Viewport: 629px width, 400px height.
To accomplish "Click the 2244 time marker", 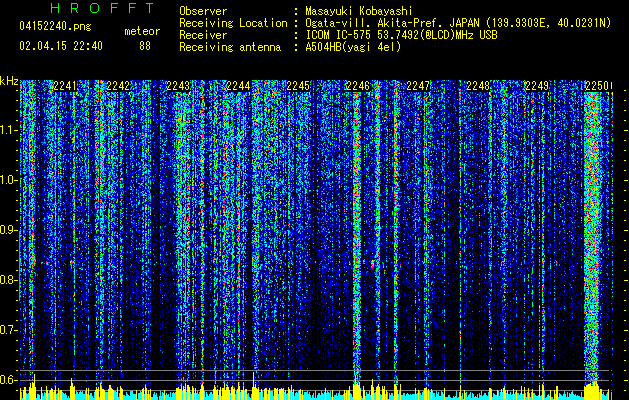I will 238,86.
